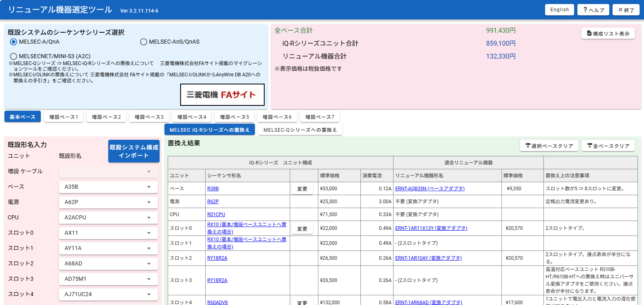Switch language with the English button
The image size is (644, 305).
pyautogui.click(x=559, y=10)
